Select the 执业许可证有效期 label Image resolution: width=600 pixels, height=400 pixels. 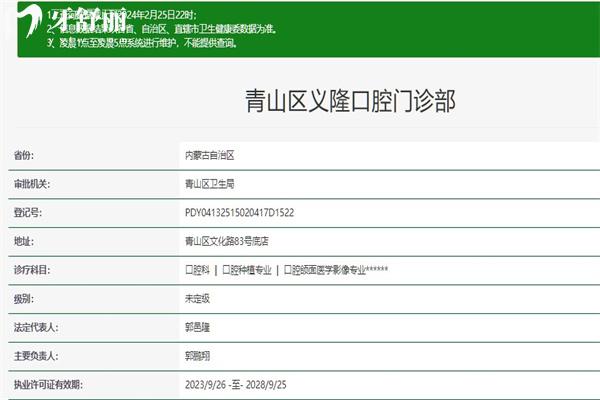pos(48,385)
